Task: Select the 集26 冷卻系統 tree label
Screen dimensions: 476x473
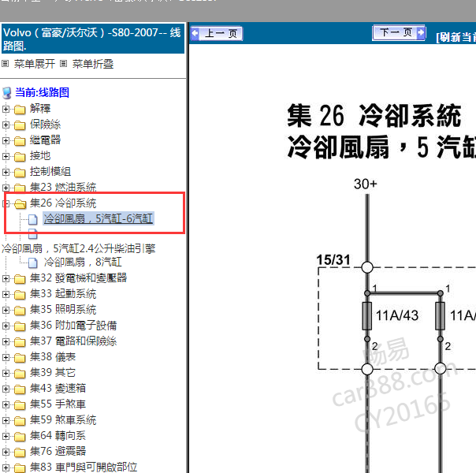Action: point(63,203)
